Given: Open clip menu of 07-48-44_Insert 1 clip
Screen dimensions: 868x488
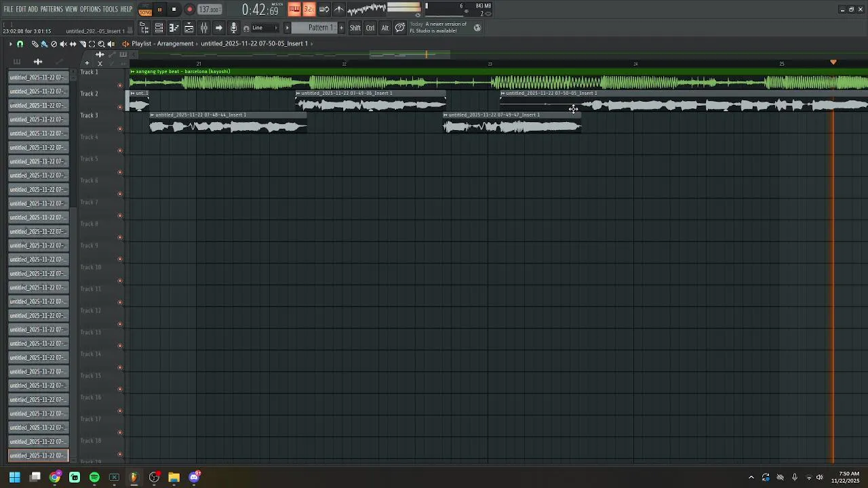Looking at the screenshot, I should coord(153,115).
